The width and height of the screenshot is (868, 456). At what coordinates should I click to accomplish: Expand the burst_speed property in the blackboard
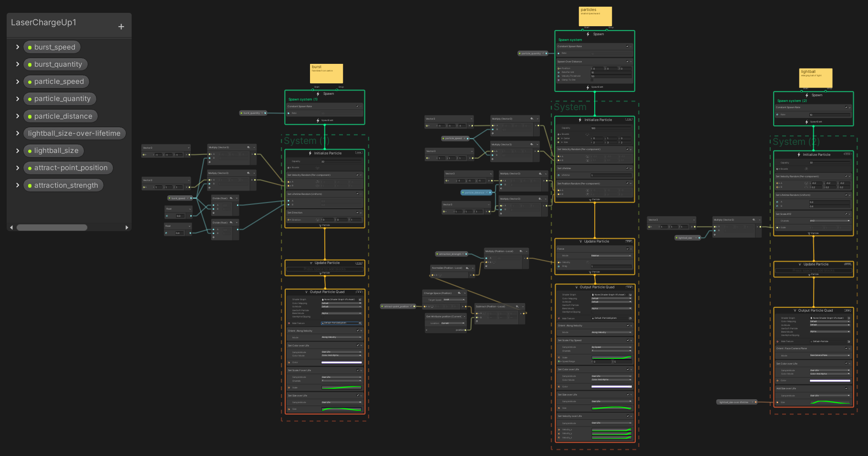click(18, 47)
